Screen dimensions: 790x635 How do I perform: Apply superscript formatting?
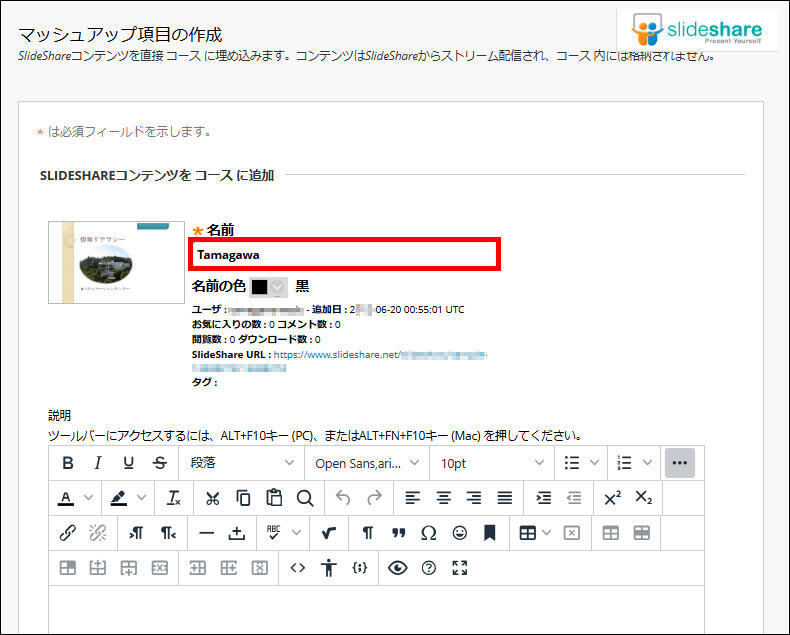pos(613,498)
